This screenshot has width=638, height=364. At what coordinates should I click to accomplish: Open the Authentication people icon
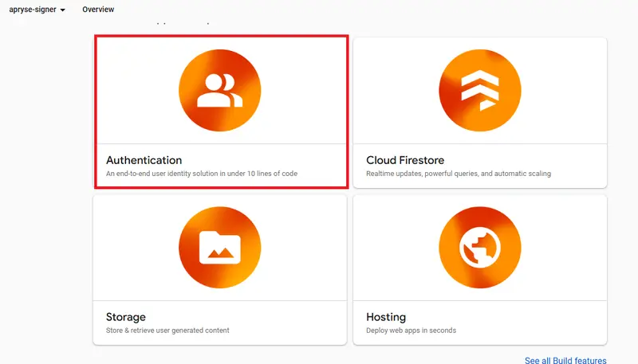[x=220, y=90]
